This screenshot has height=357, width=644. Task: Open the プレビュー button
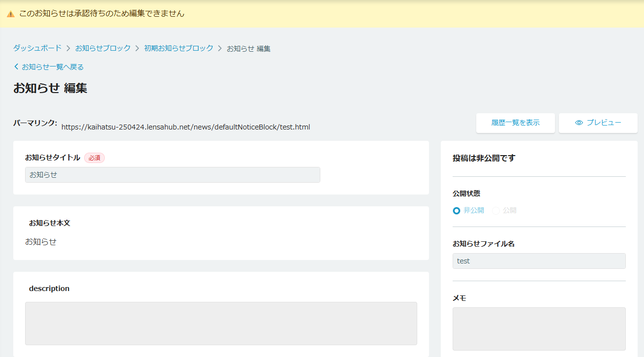tap(598, 123)
